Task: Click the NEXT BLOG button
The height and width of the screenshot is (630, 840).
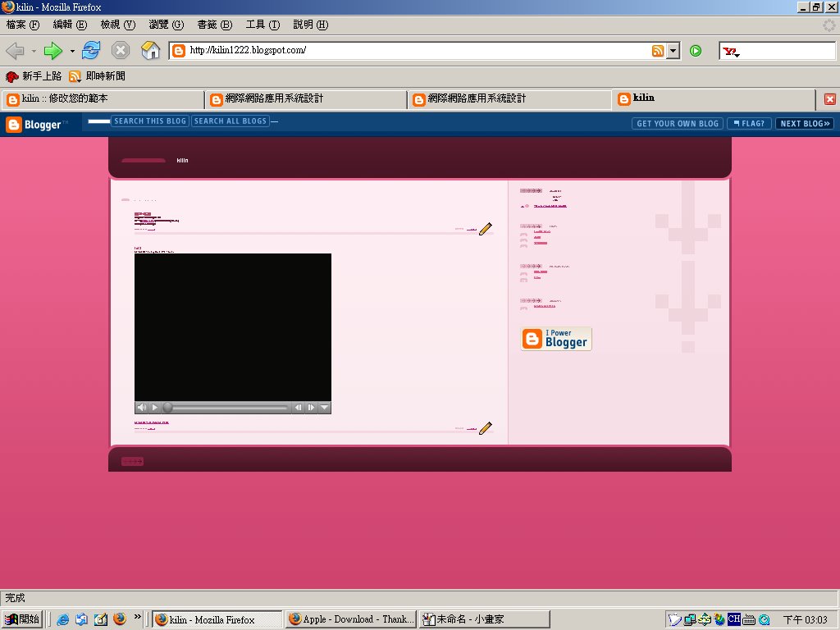Action: pyautogui.click(x=805, y=124)
